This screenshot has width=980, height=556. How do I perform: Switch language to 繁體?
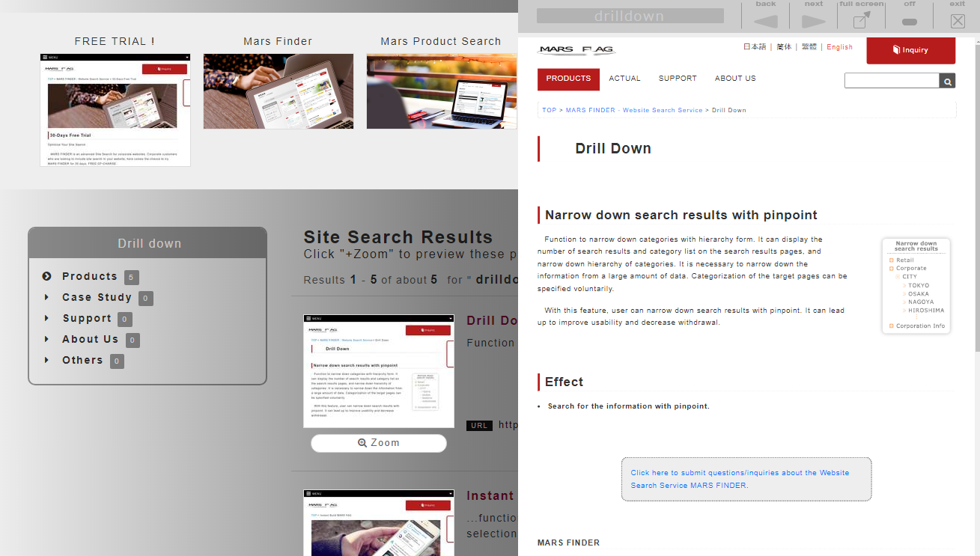tap(809, 47)
